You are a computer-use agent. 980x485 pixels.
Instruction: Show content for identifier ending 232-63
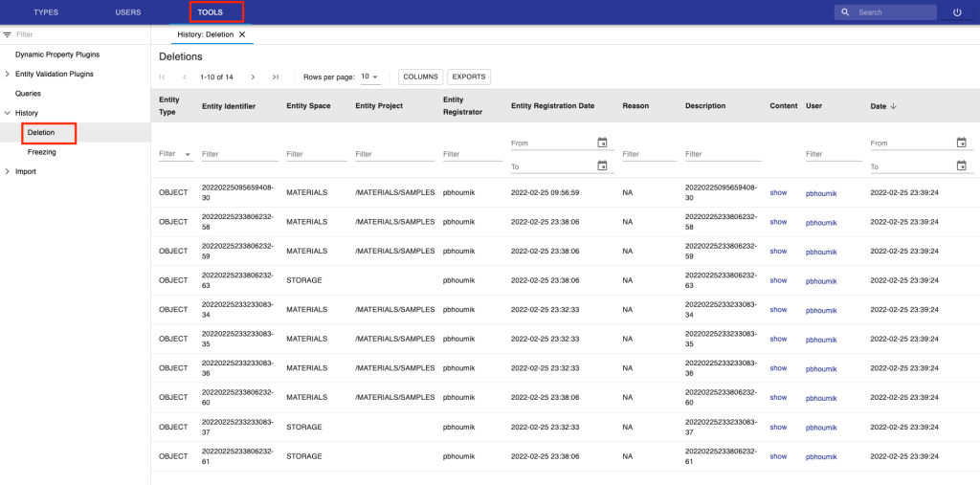click(778, 280)
